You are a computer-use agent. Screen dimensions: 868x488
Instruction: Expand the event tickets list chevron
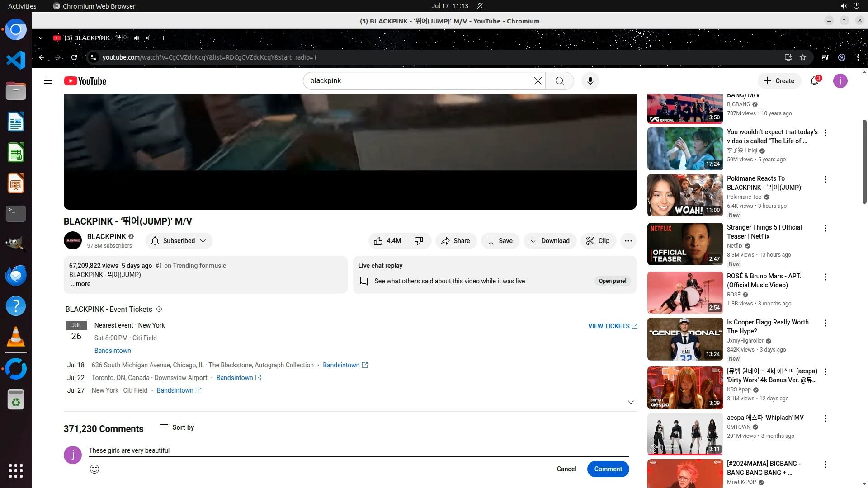click(631, 402)
